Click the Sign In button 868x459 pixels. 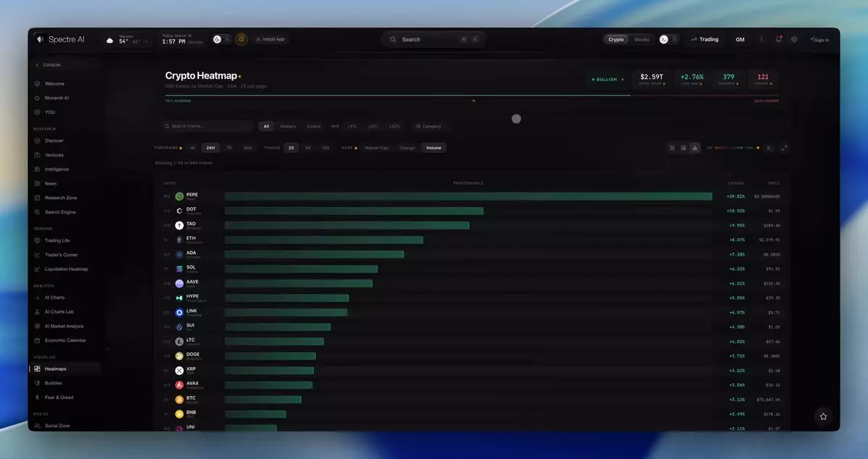[x=820, y=40]
